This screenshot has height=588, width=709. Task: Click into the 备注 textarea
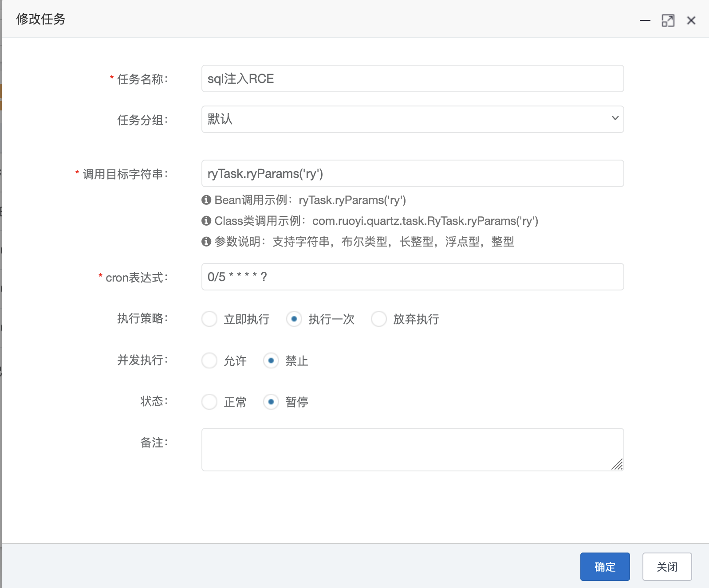[x=413, y=450]
